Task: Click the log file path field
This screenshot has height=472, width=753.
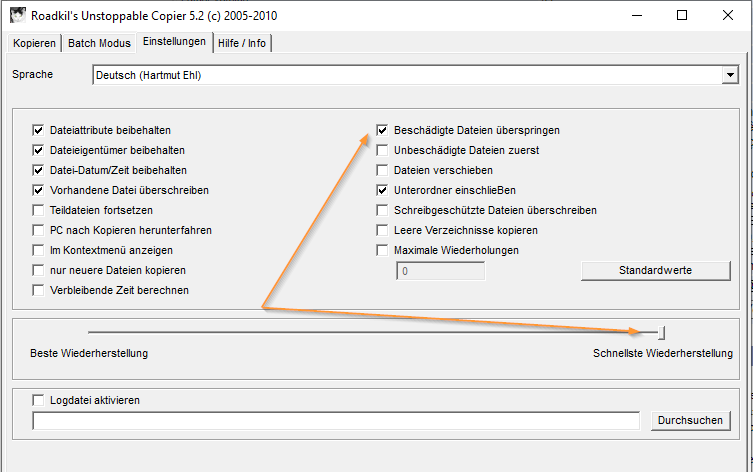Action: point(336,421)
